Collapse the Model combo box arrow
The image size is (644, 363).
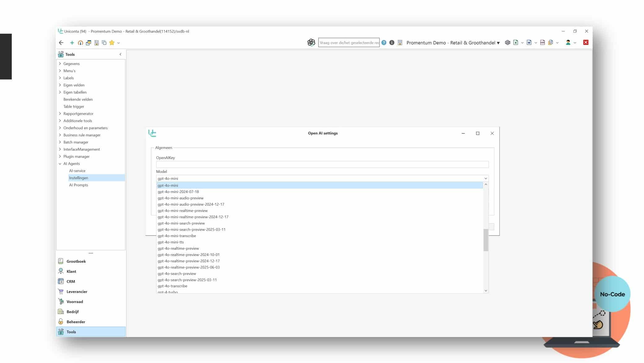tap(485, 178)
